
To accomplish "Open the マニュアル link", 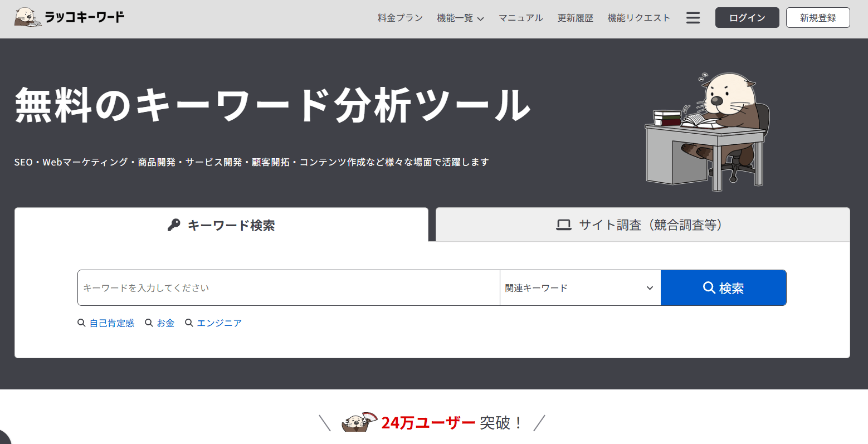I will 520,17.
